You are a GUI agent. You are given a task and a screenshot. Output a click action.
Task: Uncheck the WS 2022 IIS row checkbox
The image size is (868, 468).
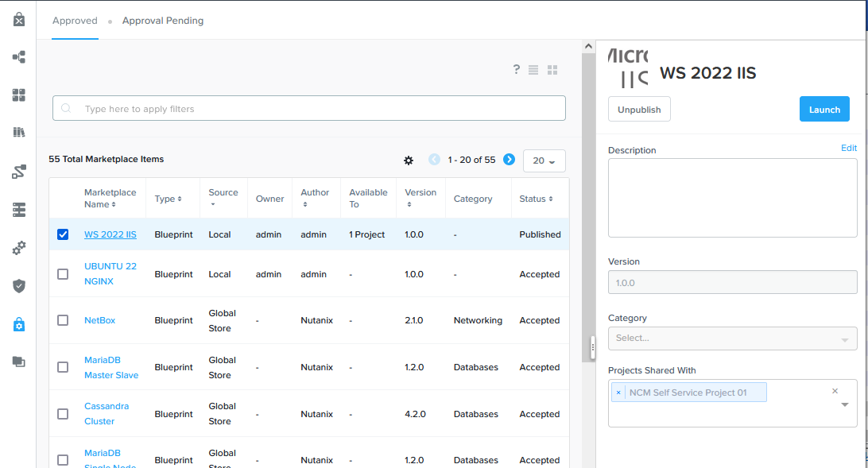coord(63,234)
